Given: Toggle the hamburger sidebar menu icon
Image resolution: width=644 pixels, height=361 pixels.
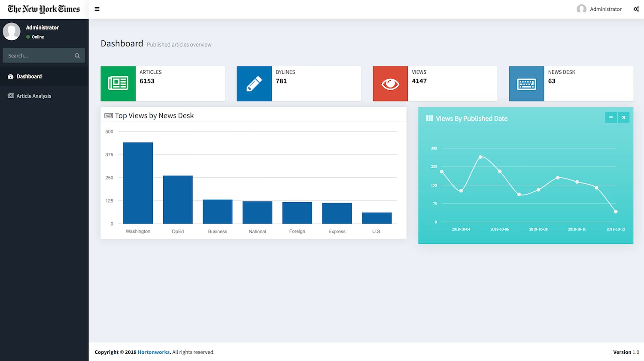Looking at the screenshot, I should pyautogui.click(x=97, y=9).
